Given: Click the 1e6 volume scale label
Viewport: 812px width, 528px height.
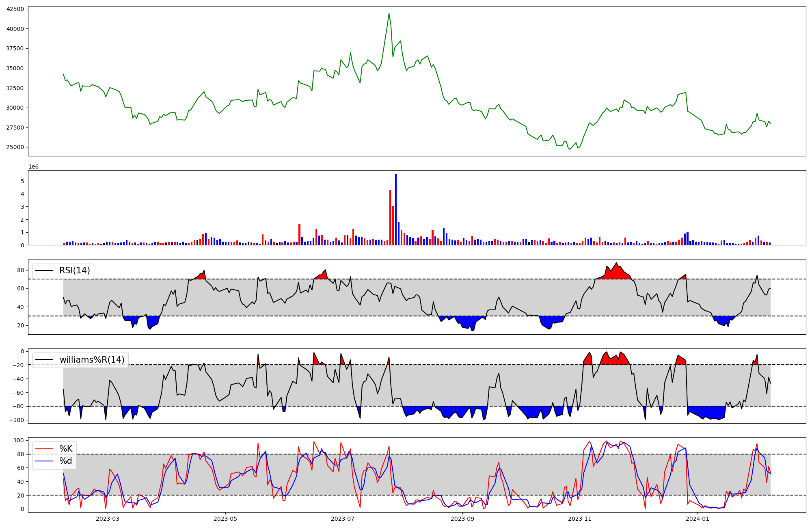Looking at the screenshot, I should pyautogui.click(x=33, y=167).
